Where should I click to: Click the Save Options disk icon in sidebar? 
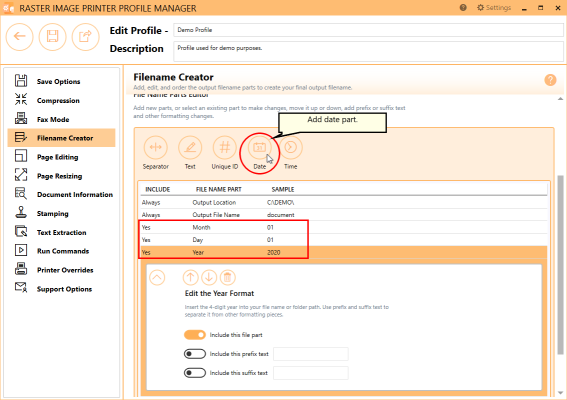21,80
